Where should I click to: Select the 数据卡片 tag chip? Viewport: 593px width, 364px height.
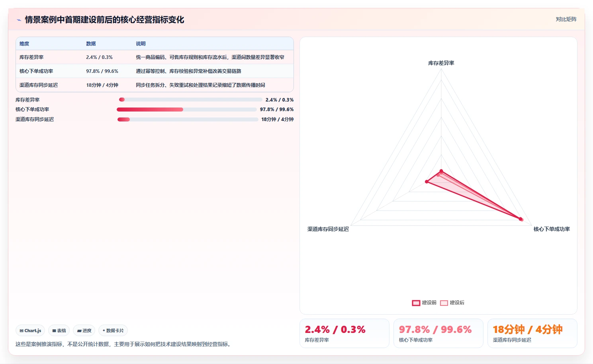pos(113,331)
